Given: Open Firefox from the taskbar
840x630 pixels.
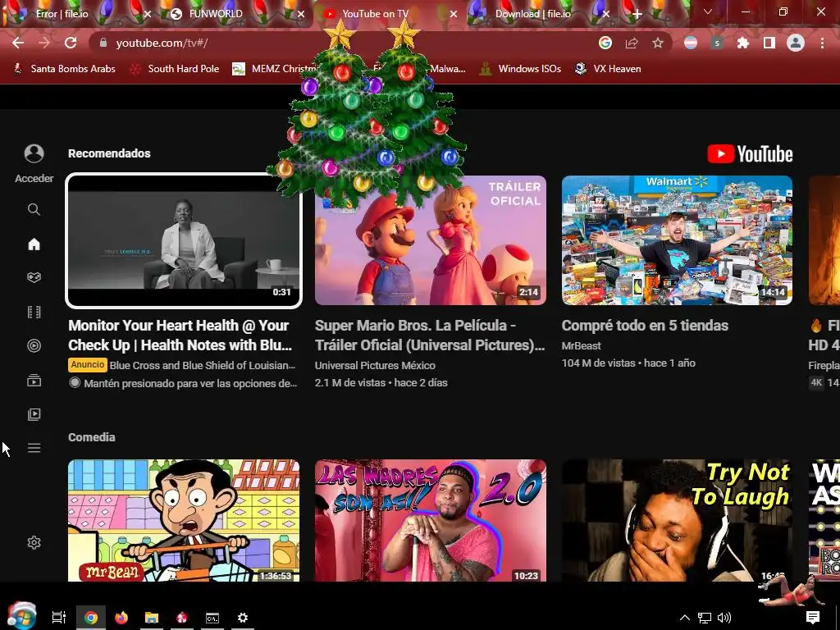Looking at the screenshot, I should point(121,618).
